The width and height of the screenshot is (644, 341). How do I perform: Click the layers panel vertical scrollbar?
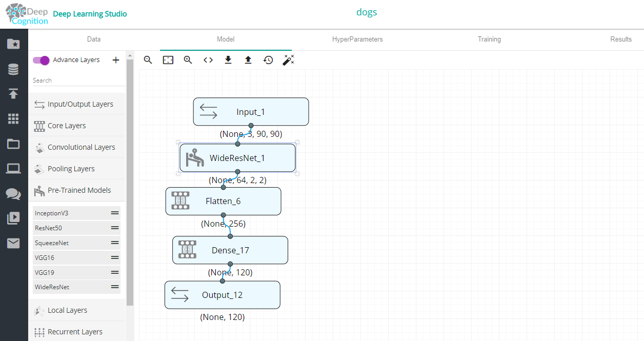tap(130, 179)
